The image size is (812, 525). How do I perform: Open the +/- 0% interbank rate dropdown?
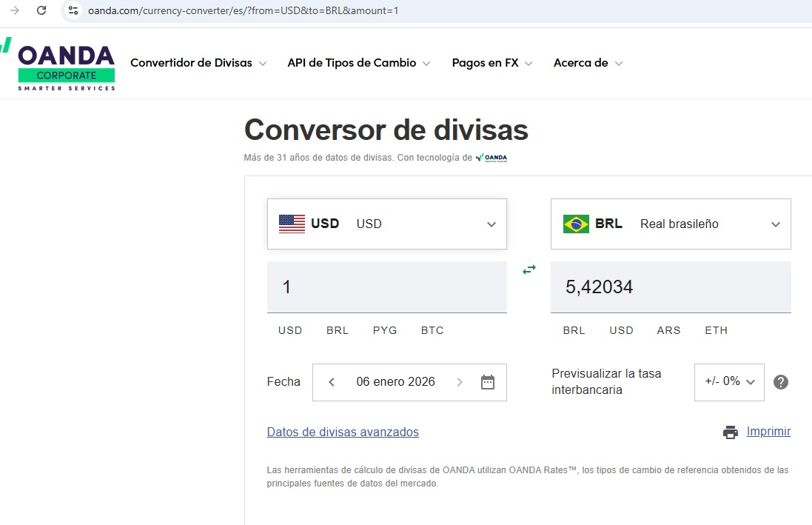click(x=729, y=382)
